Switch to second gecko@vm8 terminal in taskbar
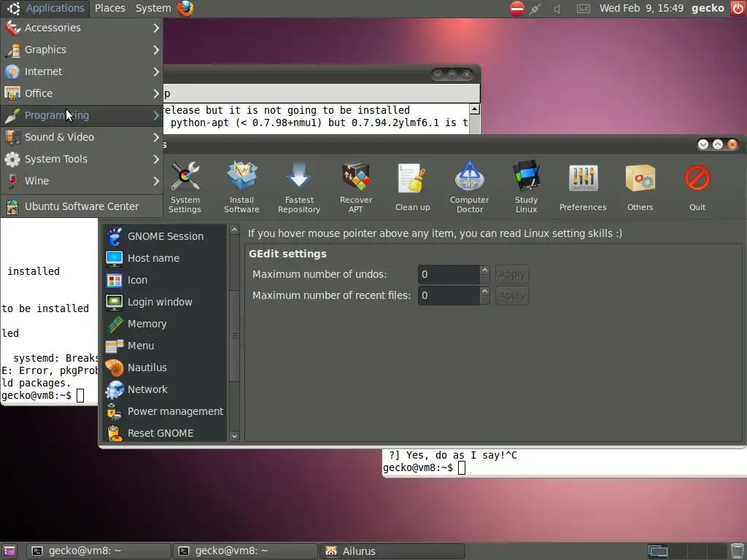This screenshot has height=560, width=747. pyautogui.click(x=245, y=551)
